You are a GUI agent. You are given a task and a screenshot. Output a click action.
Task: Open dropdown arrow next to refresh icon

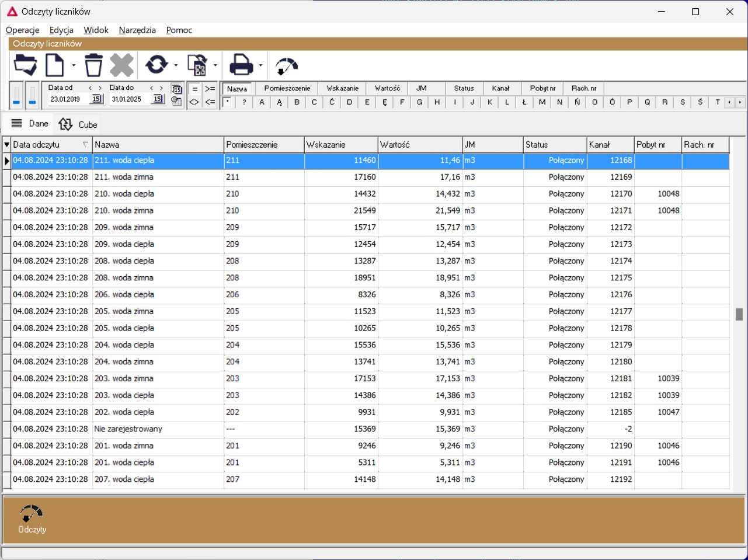[175, 65]
